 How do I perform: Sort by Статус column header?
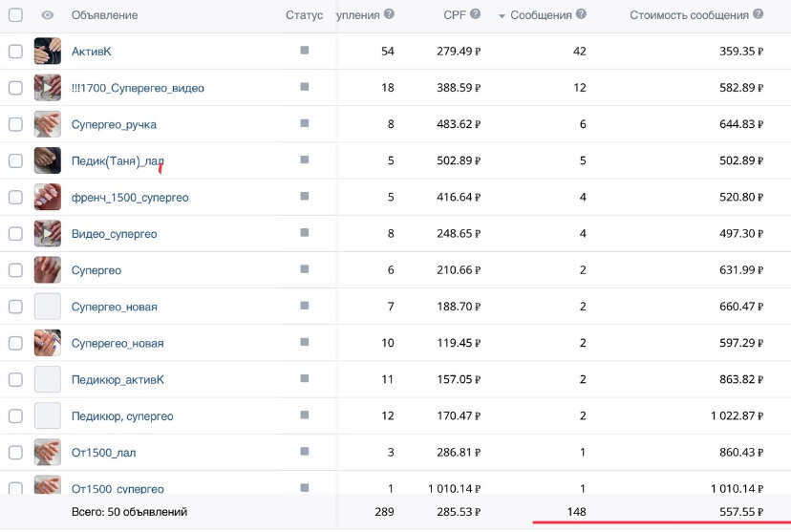tap(304, 15)
